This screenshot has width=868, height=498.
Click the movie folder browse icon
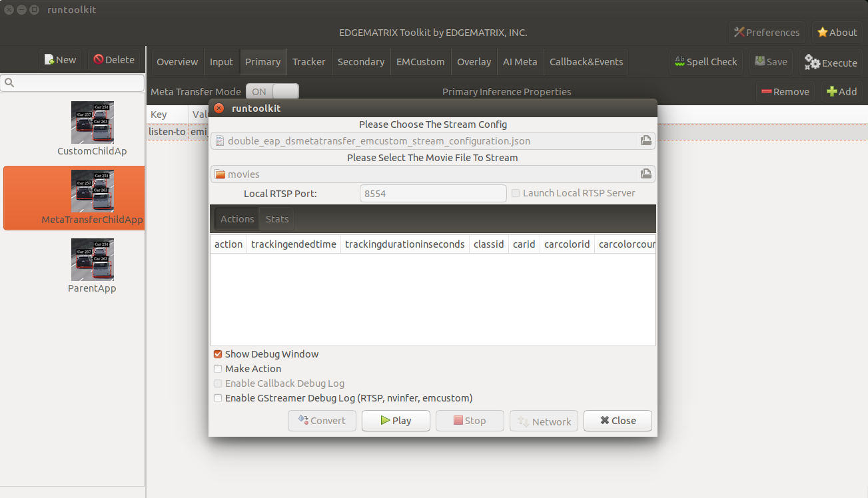point(646,174)
